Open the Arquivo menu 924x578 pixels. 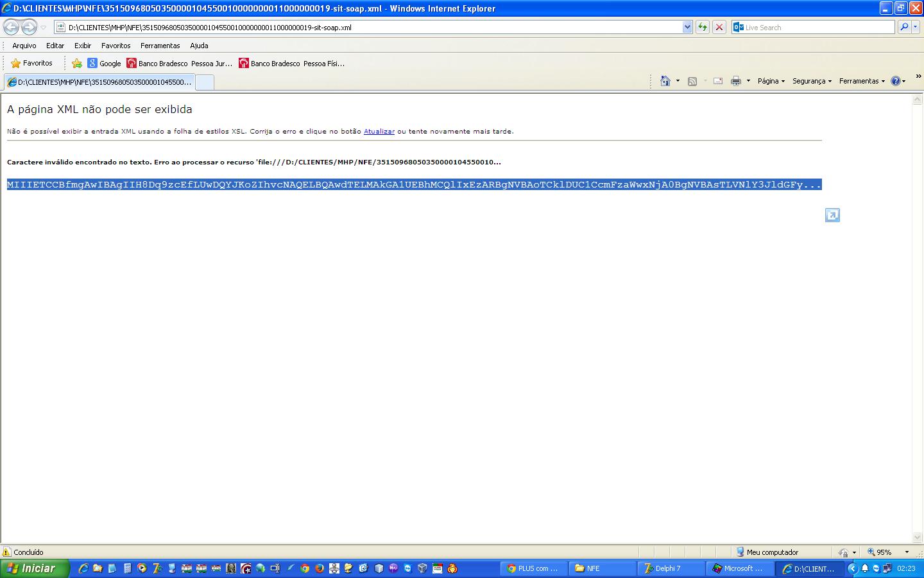tap(24, 46)
